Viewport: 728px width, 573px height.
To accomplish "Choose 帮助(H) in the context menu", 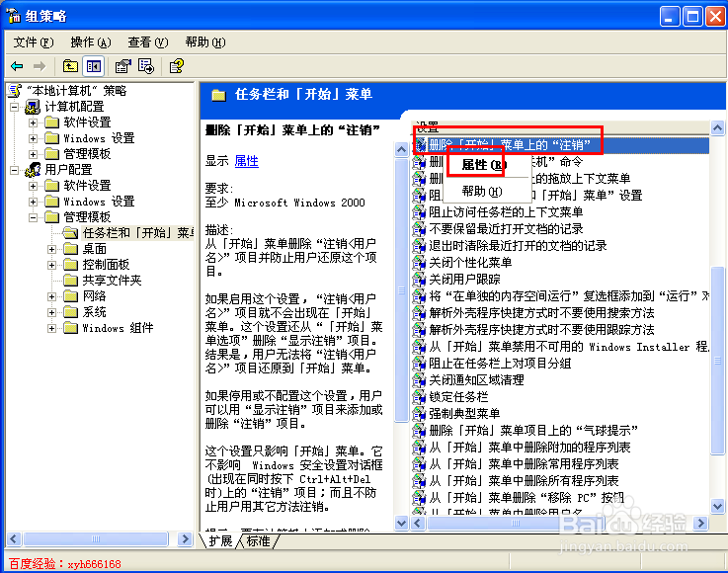I will coord(482,191).
